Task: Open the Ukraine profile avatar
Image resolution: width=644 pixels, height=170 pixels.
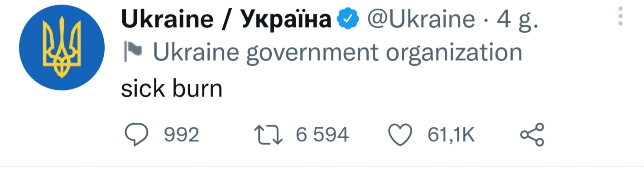Action: click(62, 48)
